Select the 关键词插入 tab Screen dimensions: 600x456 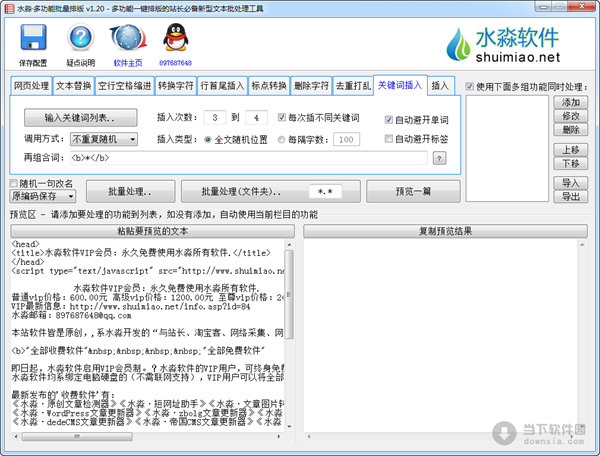point(400,85)
